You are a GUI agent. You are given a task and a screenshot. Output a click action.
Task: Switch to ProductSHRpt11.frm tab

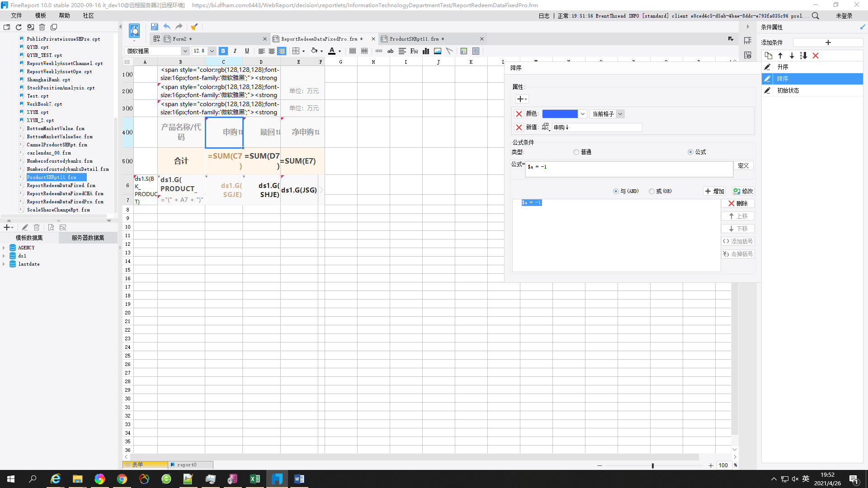[414, 39]
